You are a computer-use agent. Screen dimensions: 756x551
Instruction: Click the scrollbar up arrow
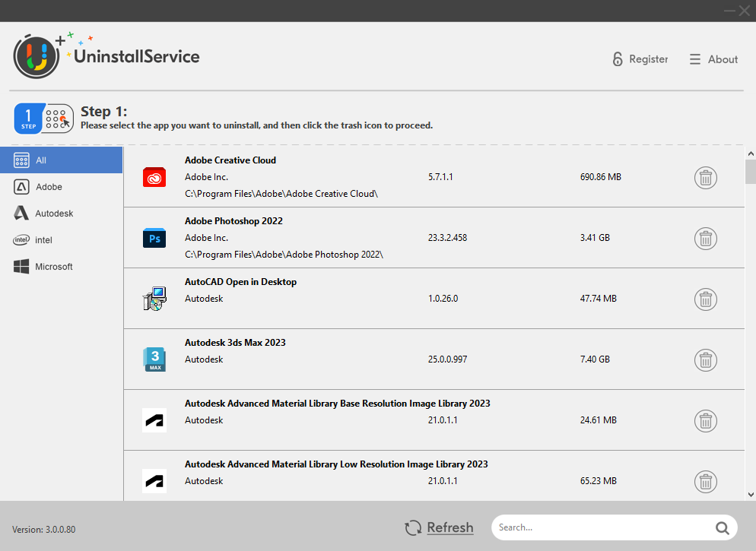click(x=751, y=154)
